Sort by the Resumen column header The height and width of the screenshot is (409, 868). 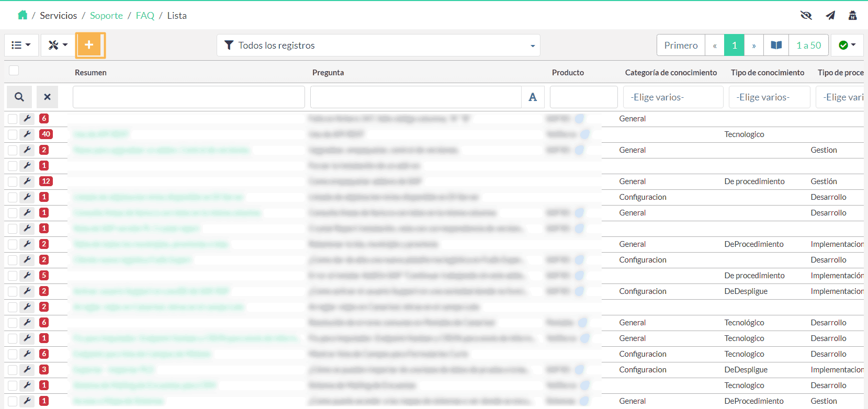point(91,73)
